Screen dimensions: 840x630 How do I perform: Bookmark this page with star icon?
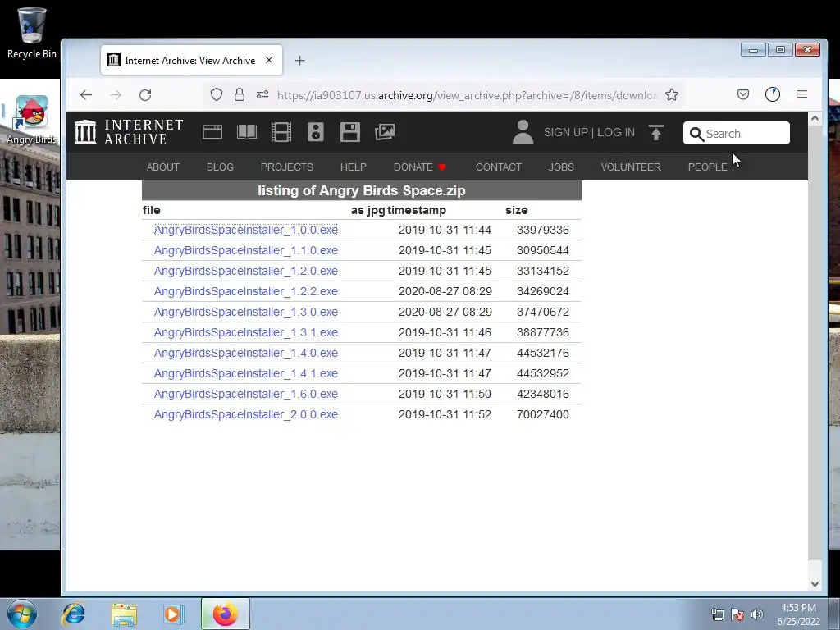tap(672, 95)
